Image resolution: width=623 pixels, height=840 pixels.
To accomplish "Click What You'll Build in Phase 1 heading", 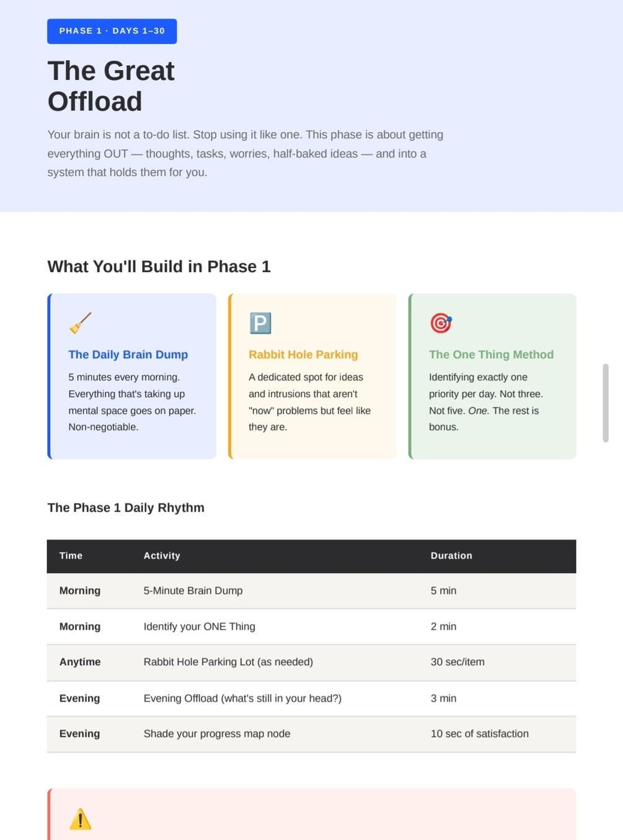I will tap(159, 267).
